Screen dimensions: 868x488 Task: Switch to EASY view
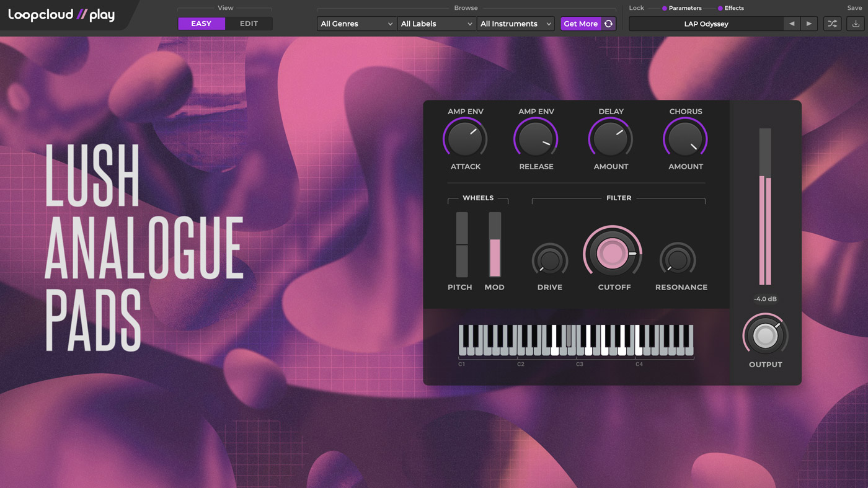[x=201, y=24]
